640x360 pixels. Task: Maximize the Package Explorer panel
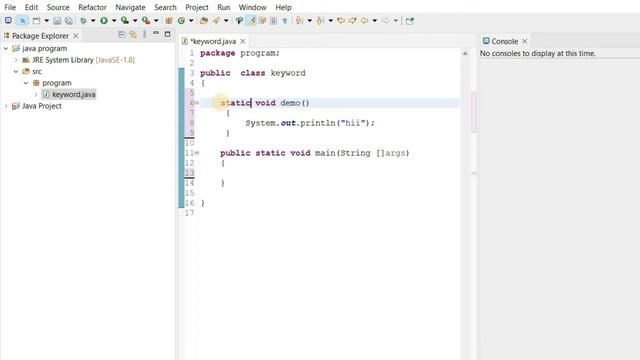pyautogui.click(x=167, y=34)
